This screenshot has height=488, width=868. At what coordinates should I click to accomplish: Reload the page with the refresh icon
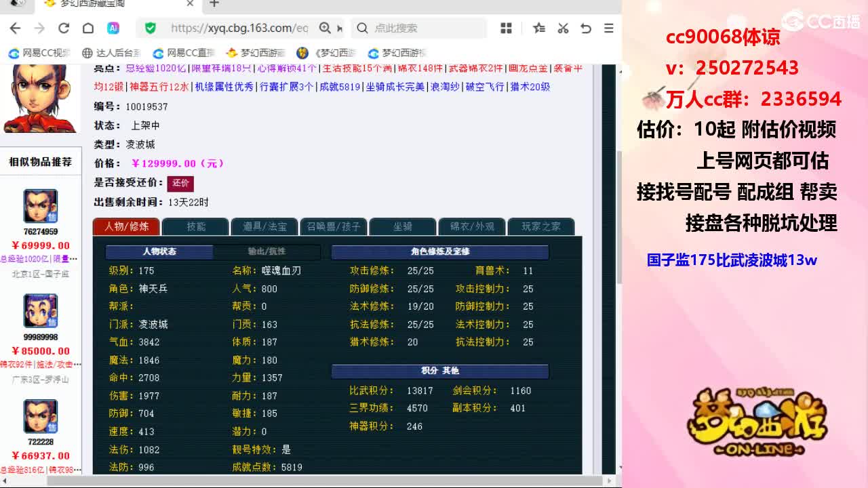(x=64, y=28)
